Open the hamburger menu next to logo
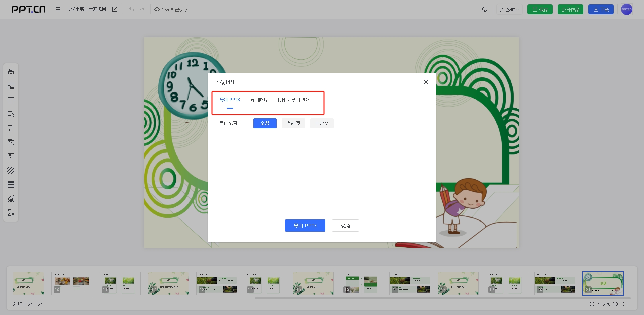644x315 pixels. [x=58, y=9]
